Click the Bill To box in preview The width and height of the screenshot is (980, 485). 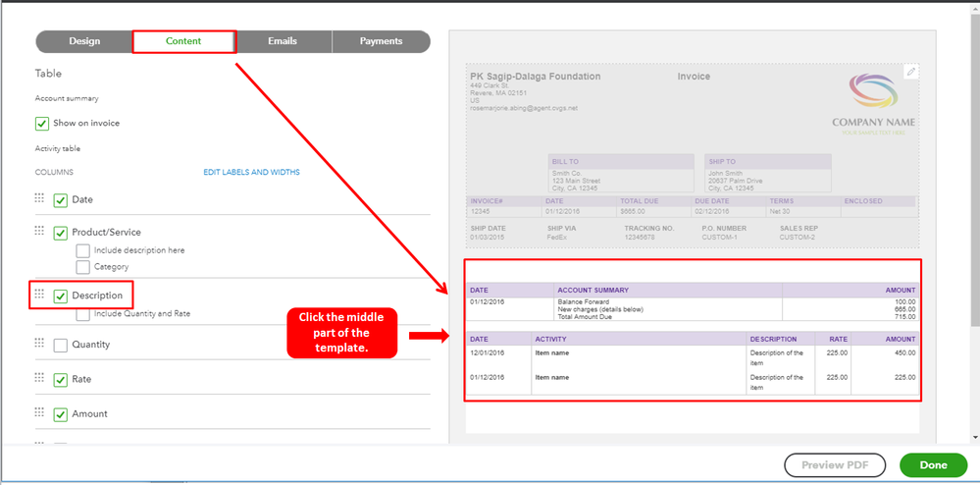coord(621,174)
